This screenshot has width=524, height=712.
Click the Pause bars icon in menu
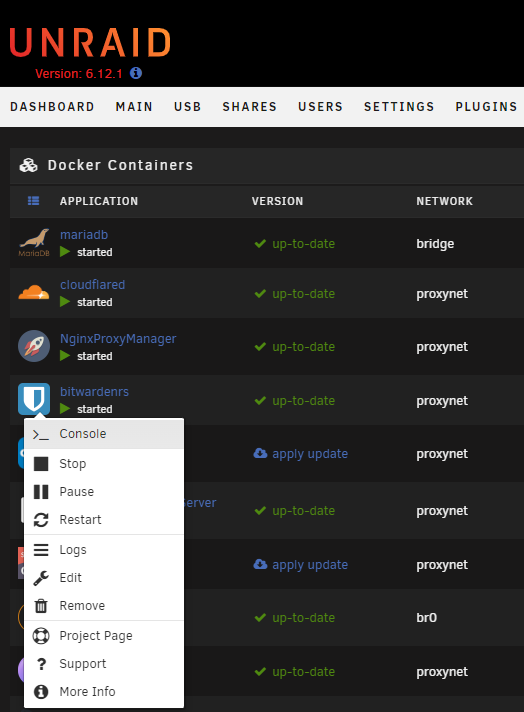click(x=41, y=492)
